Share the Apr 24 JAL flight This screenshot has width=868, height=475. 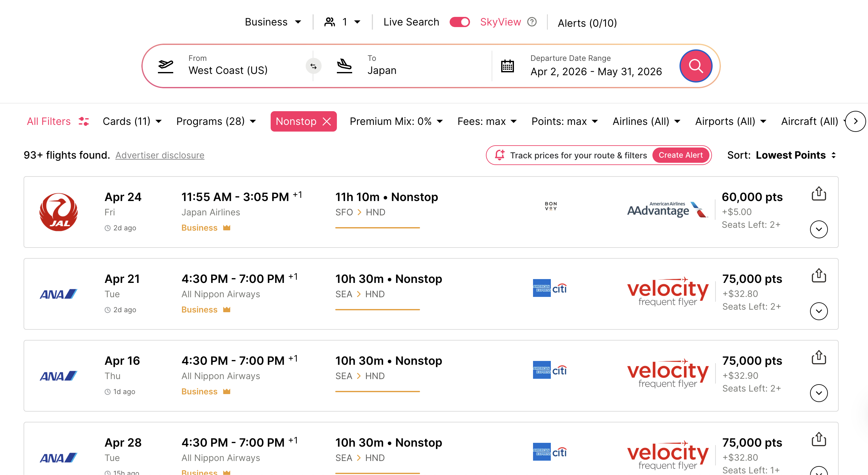pyautogui.click(x=818, y=193)
